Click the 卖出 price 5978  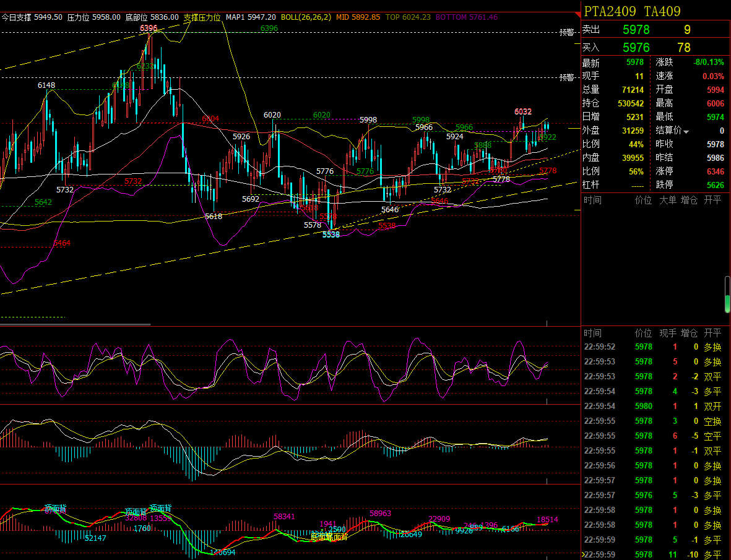point(636,30)
